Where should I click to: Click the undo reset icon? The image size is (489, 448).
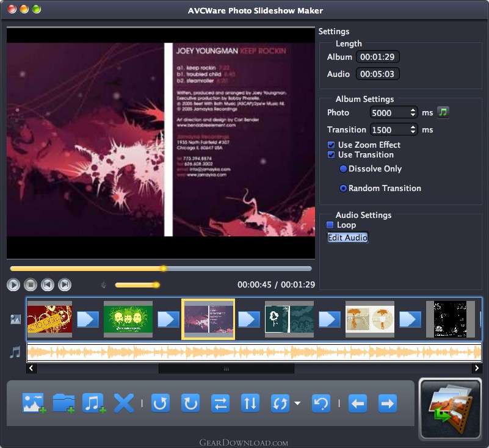tap(321, 403)
